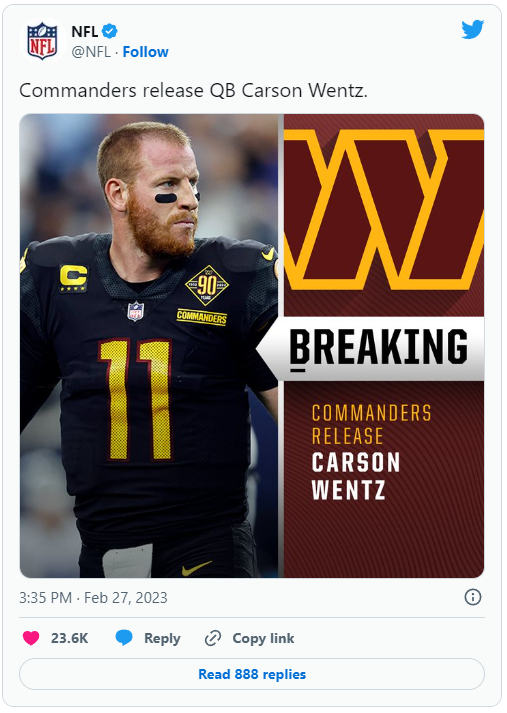The width and height of the screenshot is (507, 713).
Task: Follow the NFL account
Action: point(146,52)
